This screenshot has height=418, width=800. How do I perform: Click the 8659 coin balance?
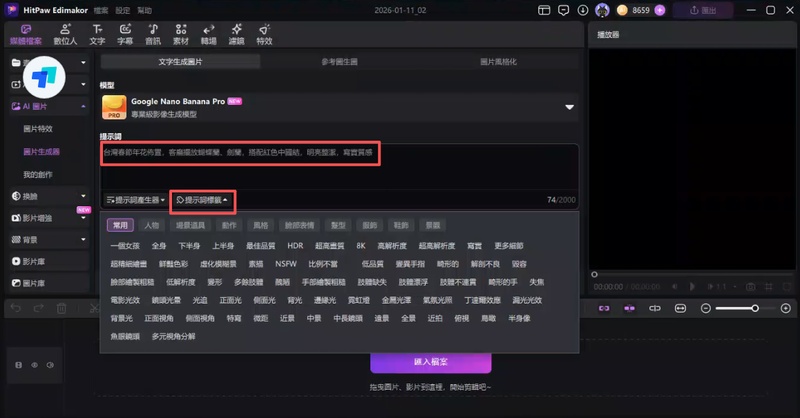(641, 10)
